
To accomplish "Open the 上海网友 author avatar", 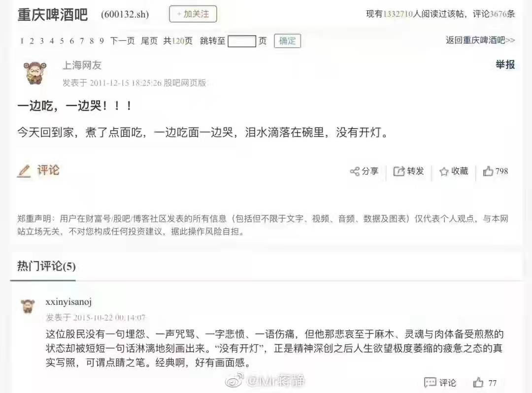I will tap(34, 72).
